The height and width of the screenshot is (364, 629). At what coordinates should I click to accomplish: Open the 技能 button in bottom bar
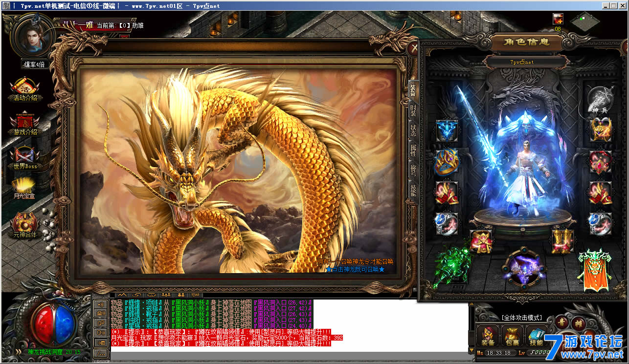tap(536, 335)
